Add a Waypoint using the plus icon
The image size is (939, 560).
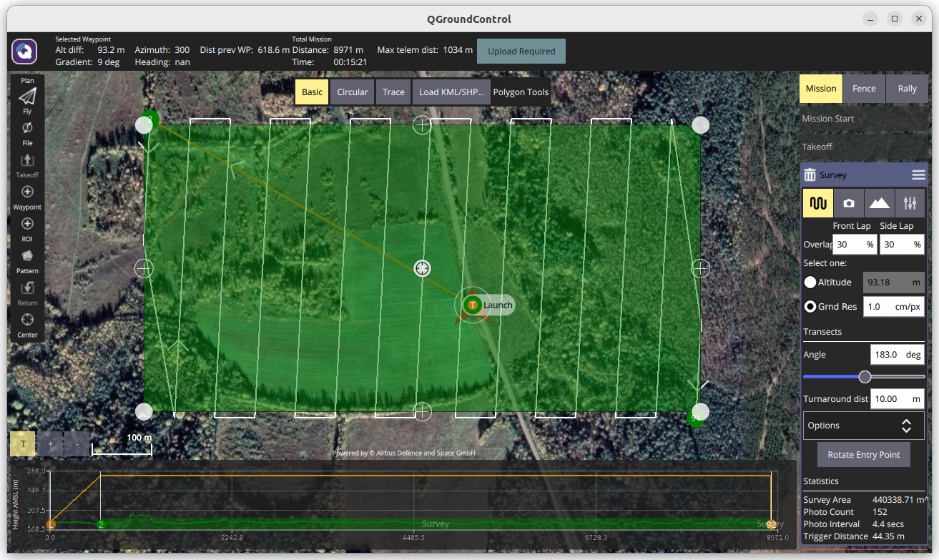[27, 192]
